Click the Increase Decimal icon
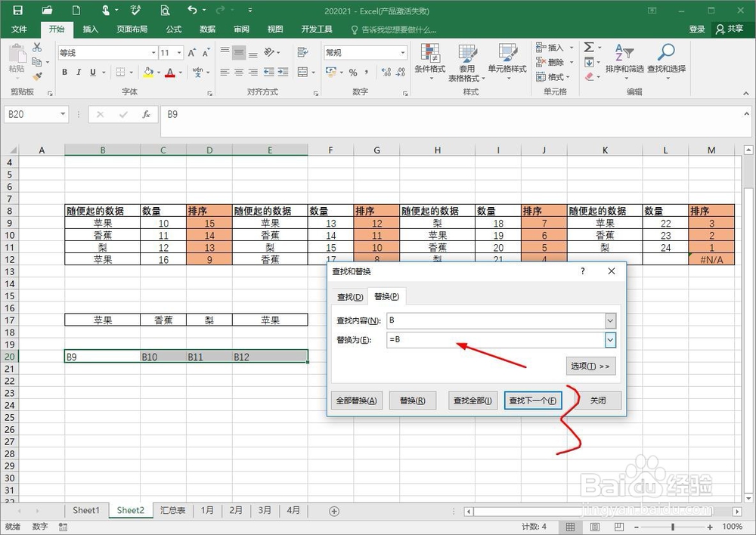The width and height of the screenshot is (756, 535). point(386,73)
